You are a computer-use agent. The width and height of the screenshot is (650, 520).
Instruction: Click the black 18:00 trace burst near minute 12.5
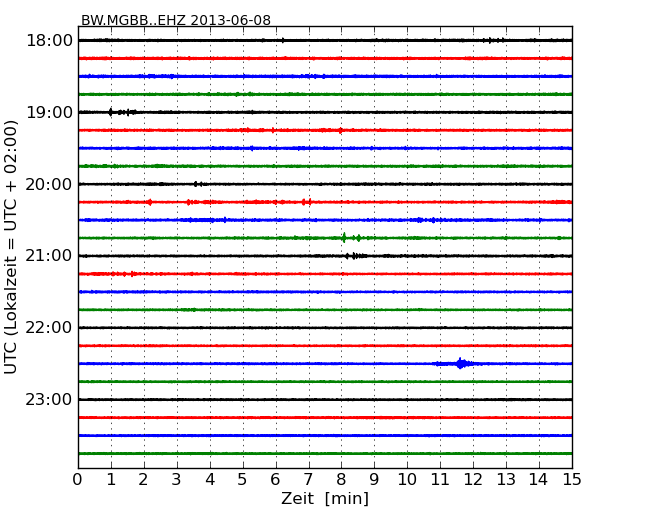(x=494, y=40)
